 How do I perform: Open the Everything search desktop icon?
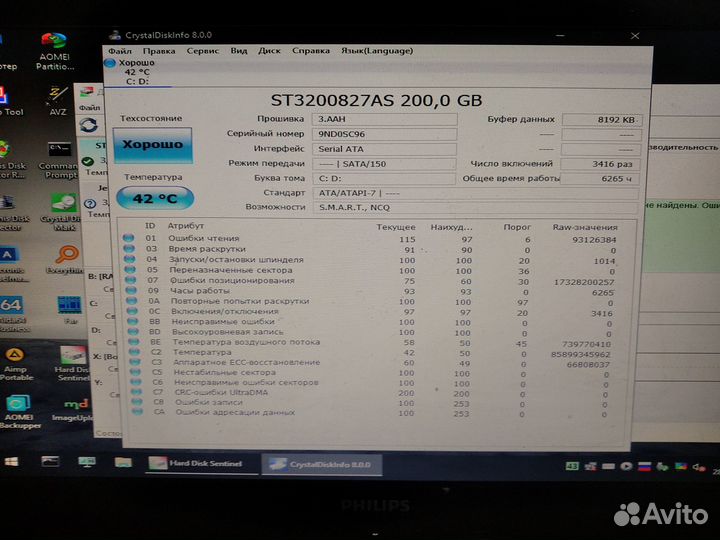pos(65,259)
